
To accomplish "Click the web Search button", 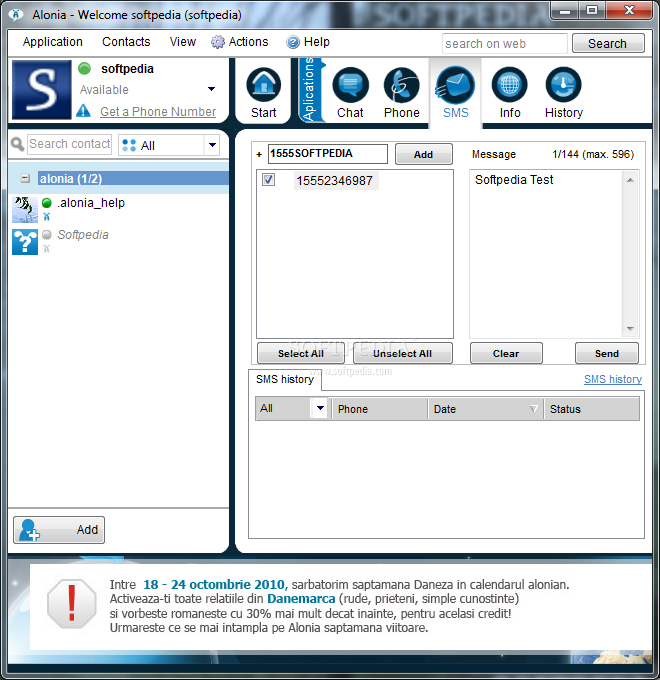I will pos(608,43).
